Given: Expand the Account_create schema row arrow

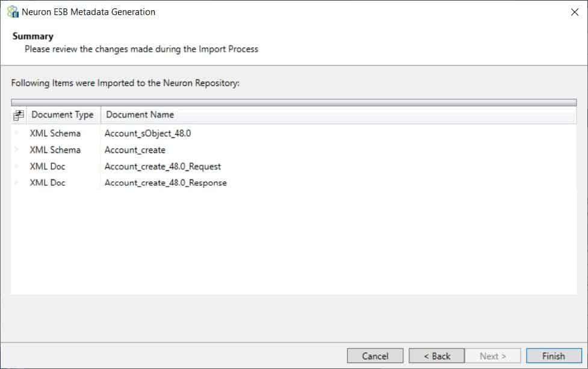Looking at the screenshot, I should (x=16, y=149).
